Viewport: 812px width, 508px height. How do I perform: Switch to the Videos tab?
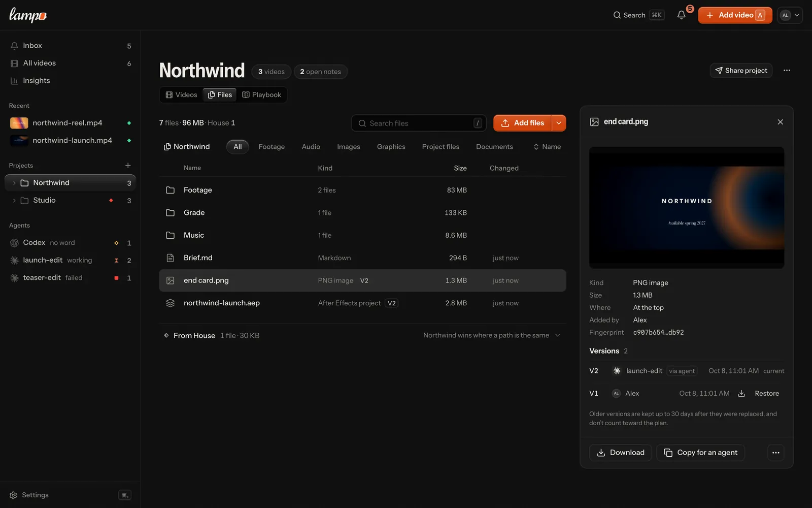pyautogui.click(x=181, y=95)
